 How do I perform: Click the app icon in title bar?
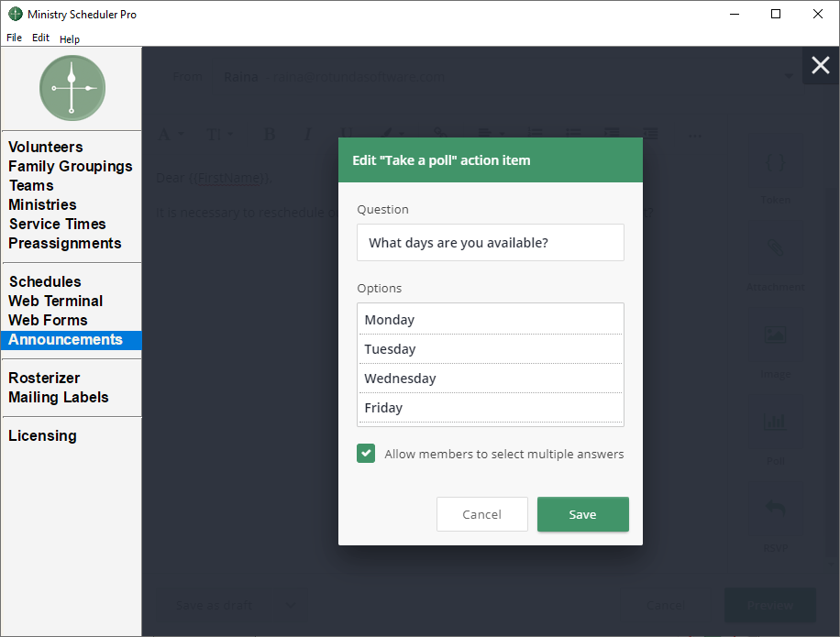click(15, 15)
